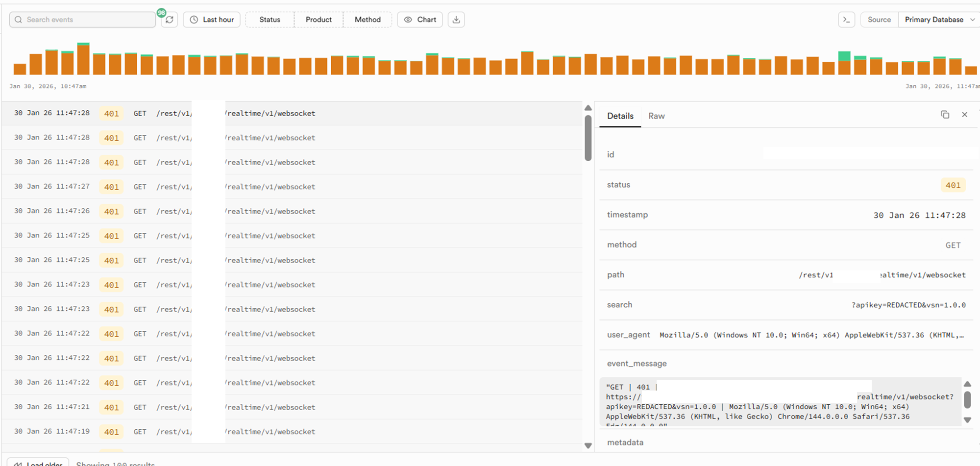This screenshot has height=466, width=980.
Task: Click the 401 status badge in details panel
Action: [x=953, y=185]
